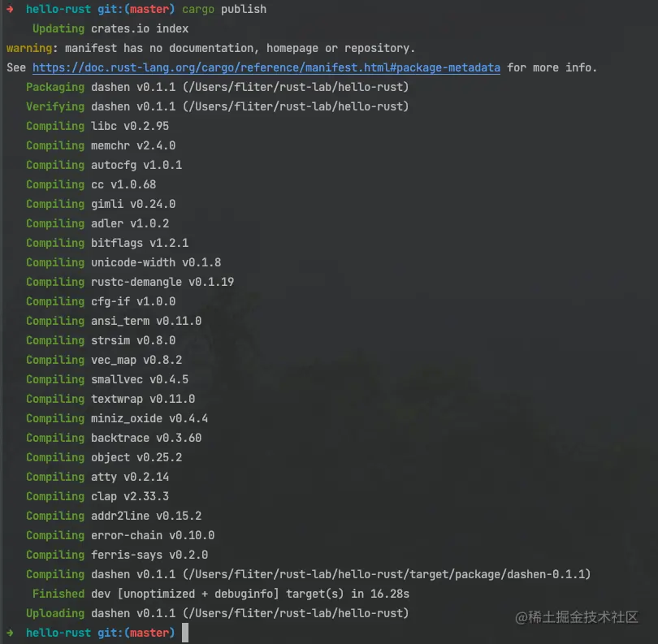Click the 'Uploading dashen v0.1.1' line

(x=218, y=613)
